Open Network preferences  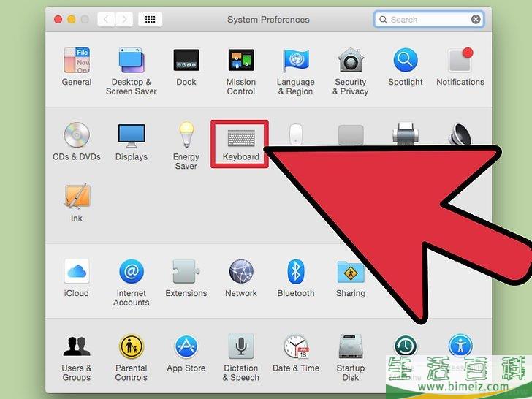tap(241, 278)
